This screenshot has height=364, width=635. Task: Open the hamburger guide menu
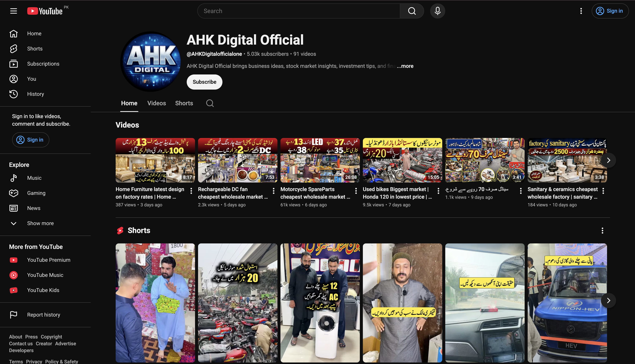pos(13,11)
